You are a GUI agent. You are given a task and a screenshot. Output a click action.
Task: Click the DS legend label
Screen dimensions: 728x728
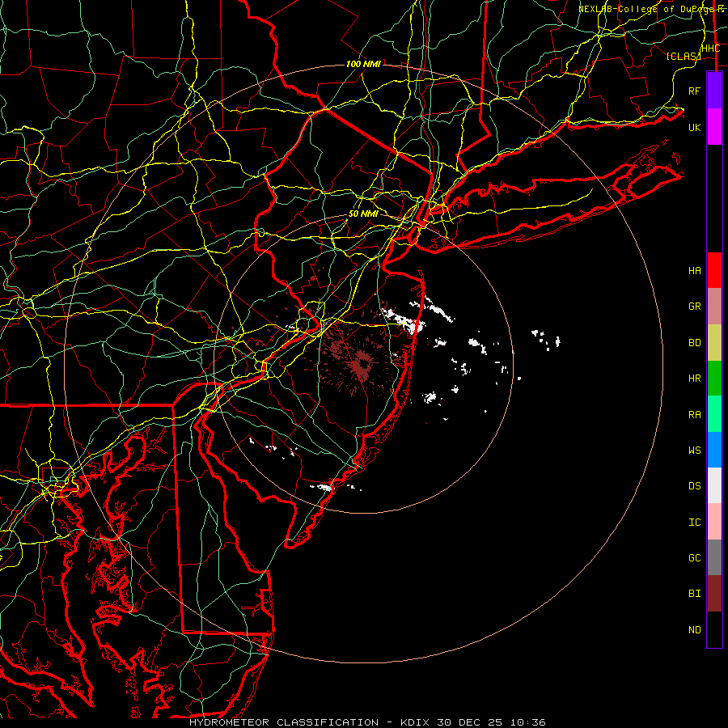[x=694, y=486]
